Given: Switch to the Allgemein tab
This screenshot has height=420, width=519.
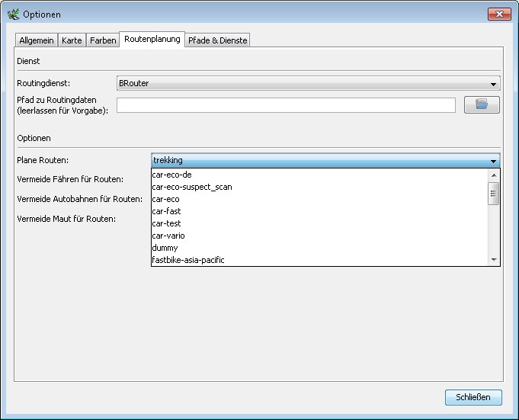Looking at the screenshot, I should pos(37,40).
